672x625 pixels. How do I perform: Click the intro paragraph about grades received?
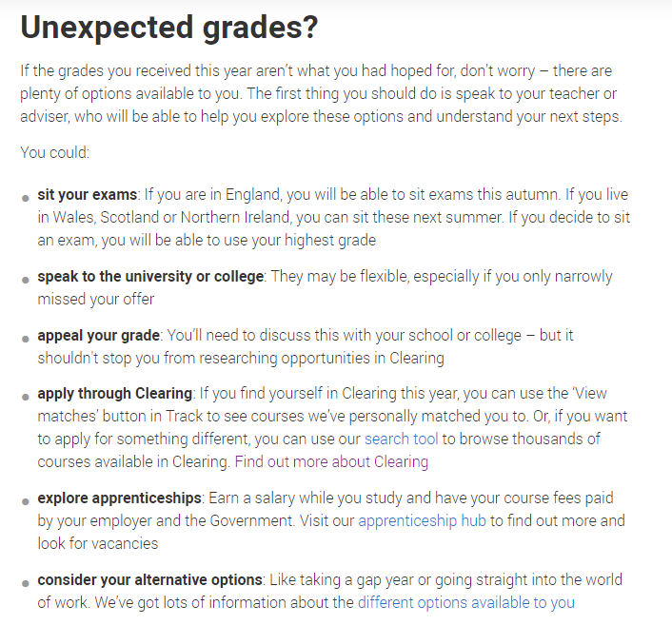321,94
